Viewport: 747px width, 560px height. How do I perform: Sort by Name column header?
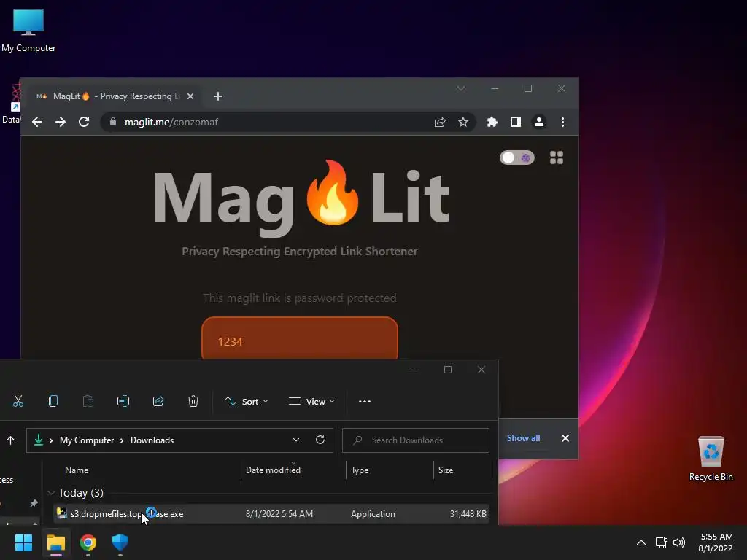tap(77, 470)
